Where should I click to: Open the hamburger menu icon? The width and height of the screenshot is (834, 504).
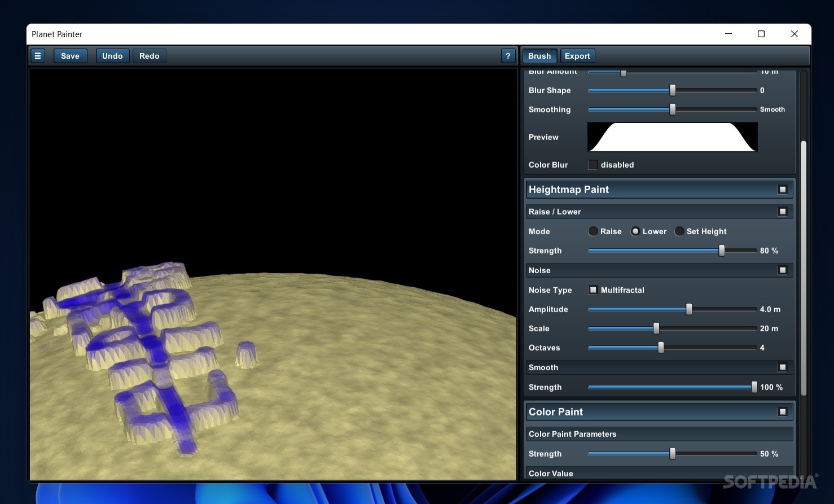pyautogui.click(x=38, y=56)
